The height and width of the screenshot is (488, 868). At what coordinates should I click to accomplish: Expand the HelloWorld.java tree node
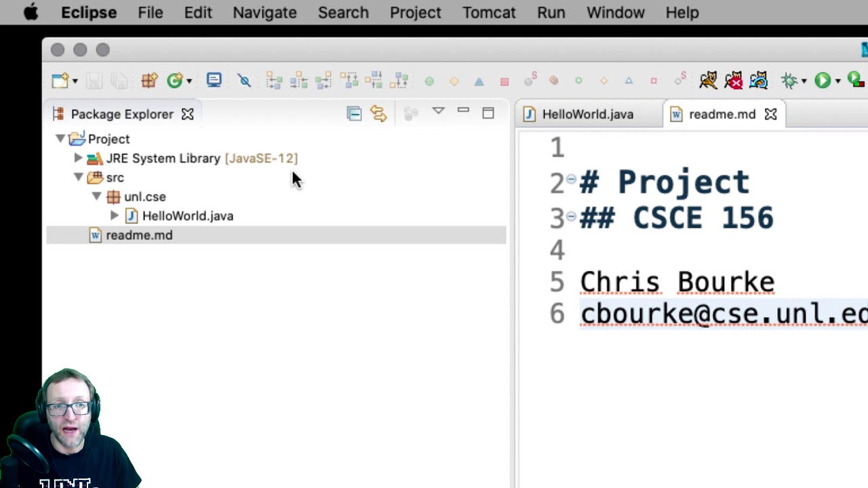(x=115, y=216)
